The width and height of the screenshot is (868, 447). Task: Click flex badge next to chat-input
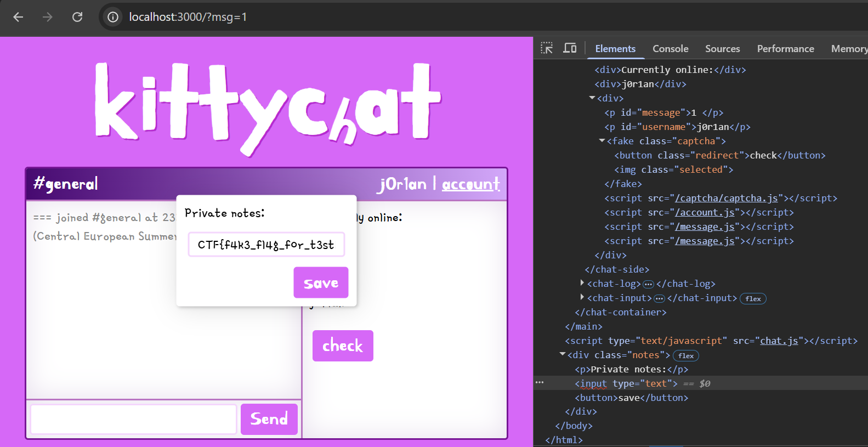[x=753, y=299]
